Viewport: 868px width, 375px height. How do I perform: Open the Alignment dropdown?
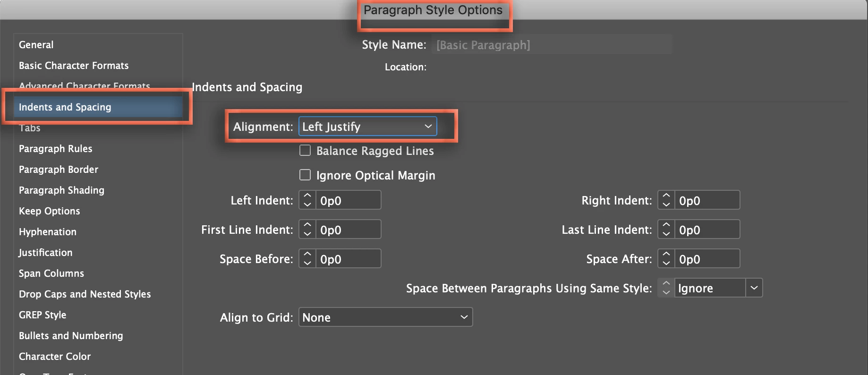click(x=368, y=127)
